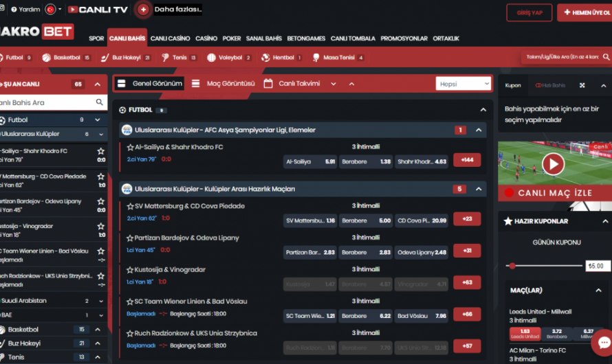Viewport: 612px width, 364px height.
Task: Click the coupon stake amount field
Action: [598, 266]
